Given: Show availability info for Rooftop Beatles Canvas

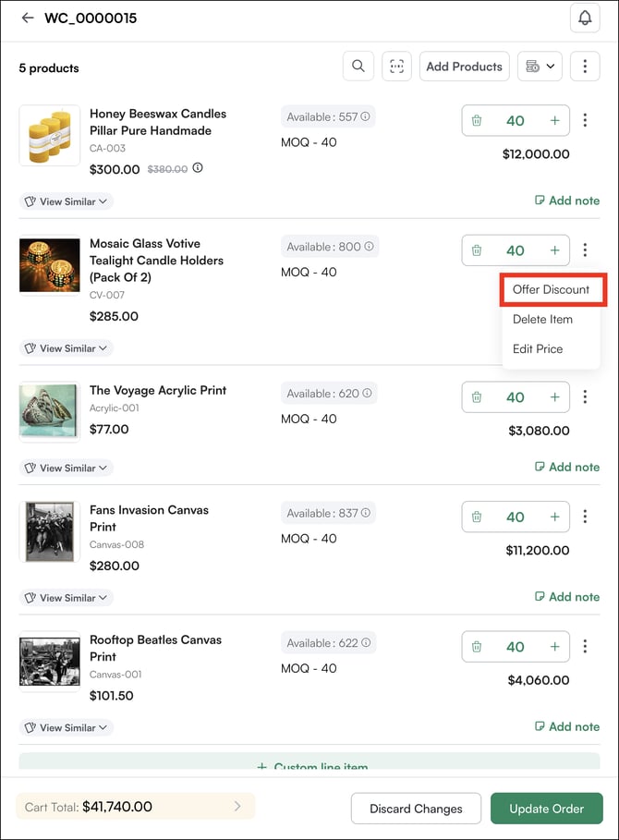Looking at the screenshot, I should click(367, 643).
